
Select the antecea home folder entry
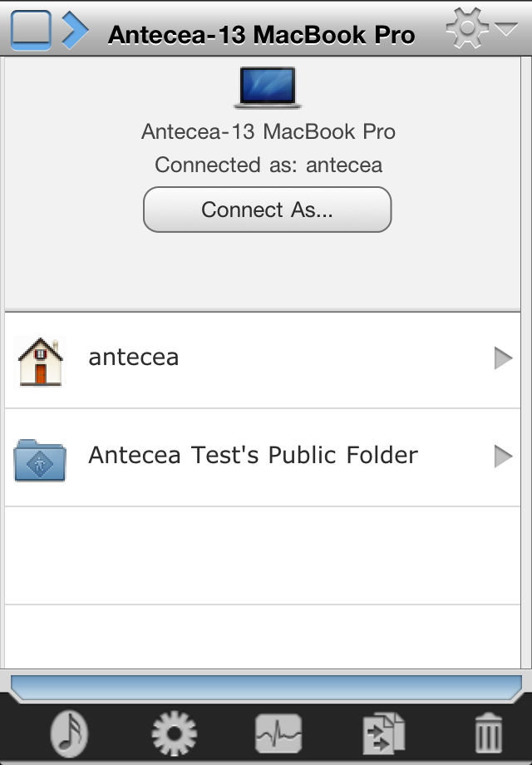tap(263, 360)
